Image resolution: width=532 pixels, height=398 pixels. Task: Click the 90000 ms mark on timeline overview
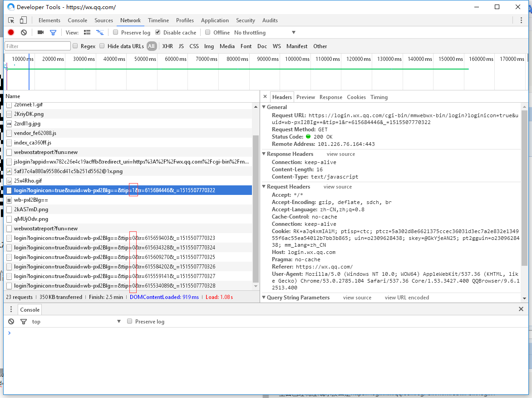coord(268,59)
